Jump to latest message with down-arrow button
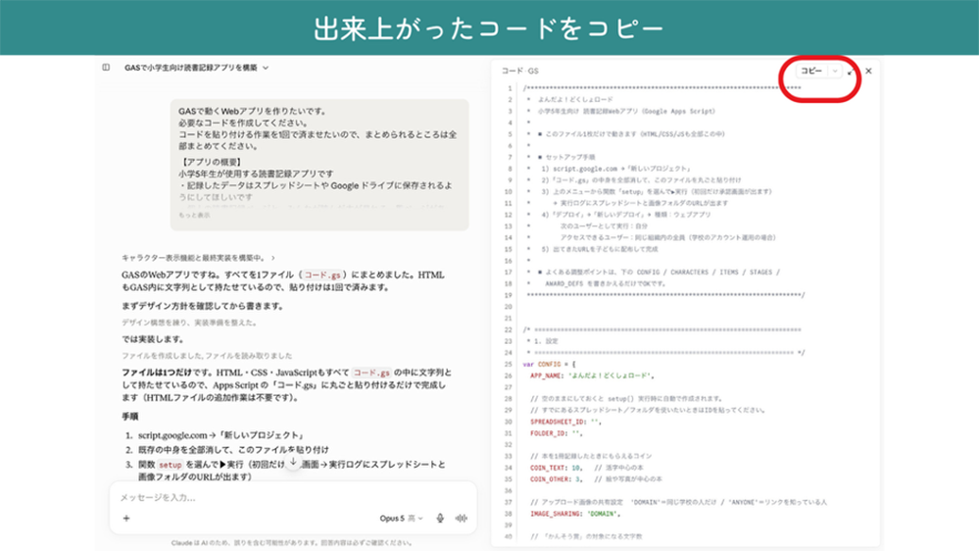980x551 pixels. 292,462
